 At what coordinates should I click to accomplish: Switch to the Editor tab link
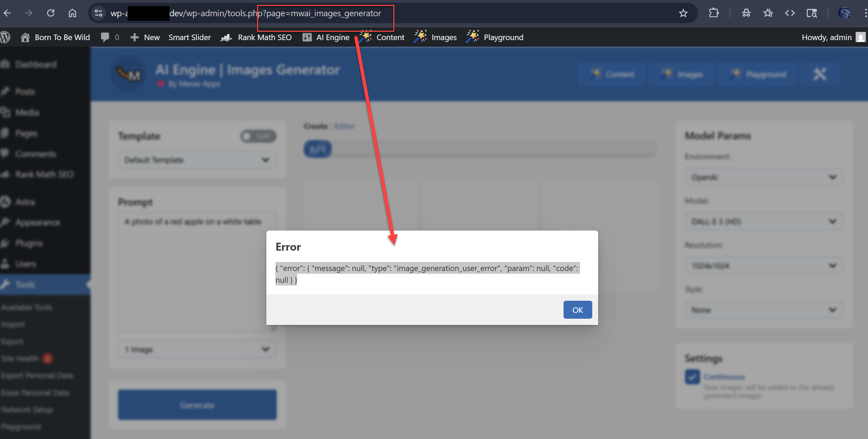[x=345, y=126]
